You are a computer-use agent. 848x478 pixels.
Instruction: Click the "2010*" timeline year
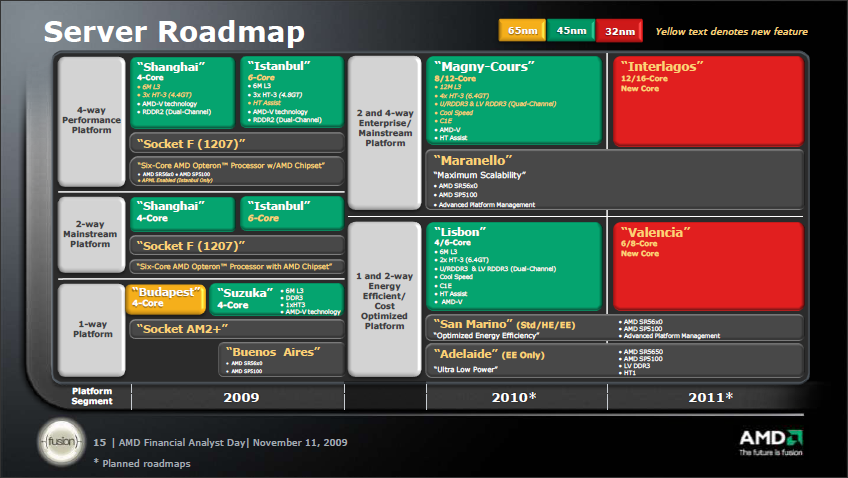[x=514, y=397]
